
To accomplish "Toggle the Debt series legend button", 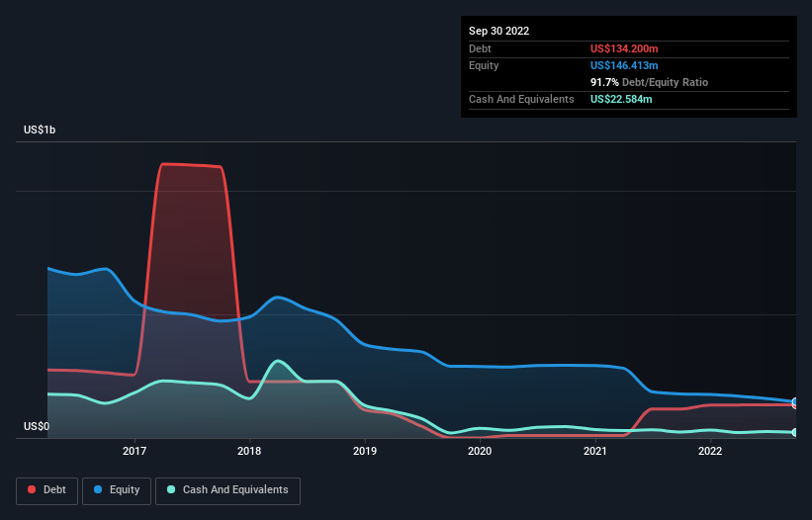I will tap(47, 490).
